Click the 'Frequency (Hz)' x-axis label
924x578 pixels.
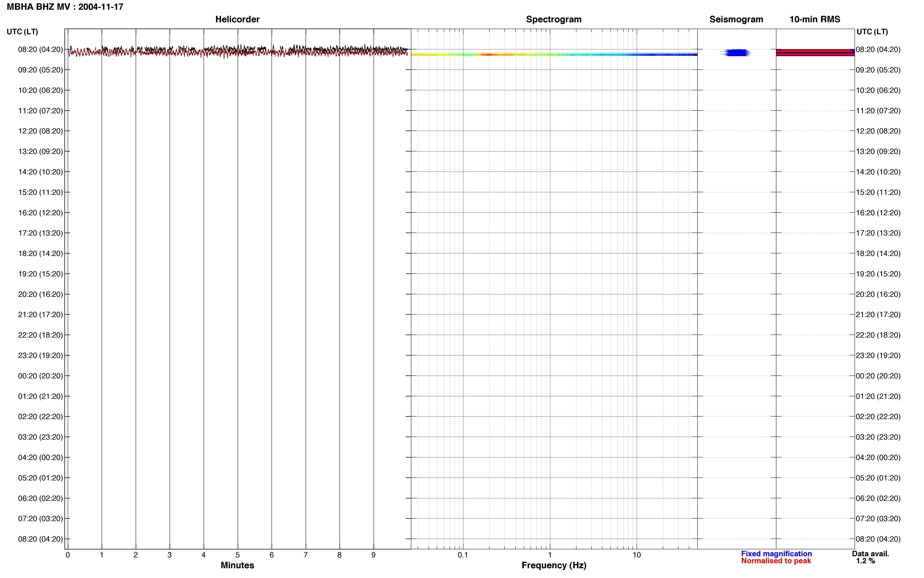coord(554,565)
